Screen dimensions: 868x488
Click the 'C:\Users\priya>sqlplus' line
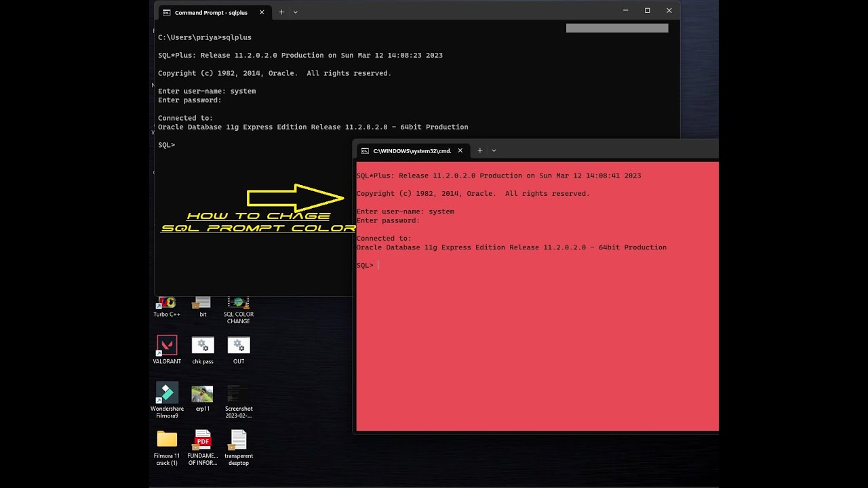(x=205, y=37)
